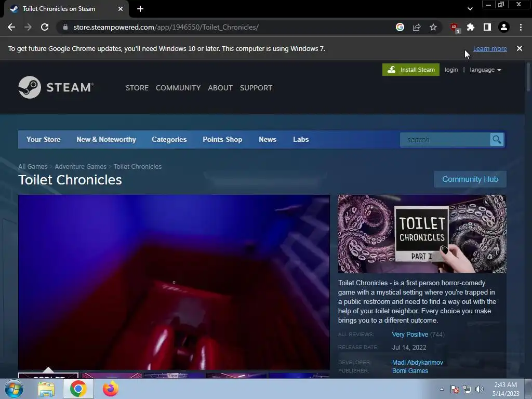Open publisher Bomi Games link
Screen dimensions: 532x399
coord(410,371)
